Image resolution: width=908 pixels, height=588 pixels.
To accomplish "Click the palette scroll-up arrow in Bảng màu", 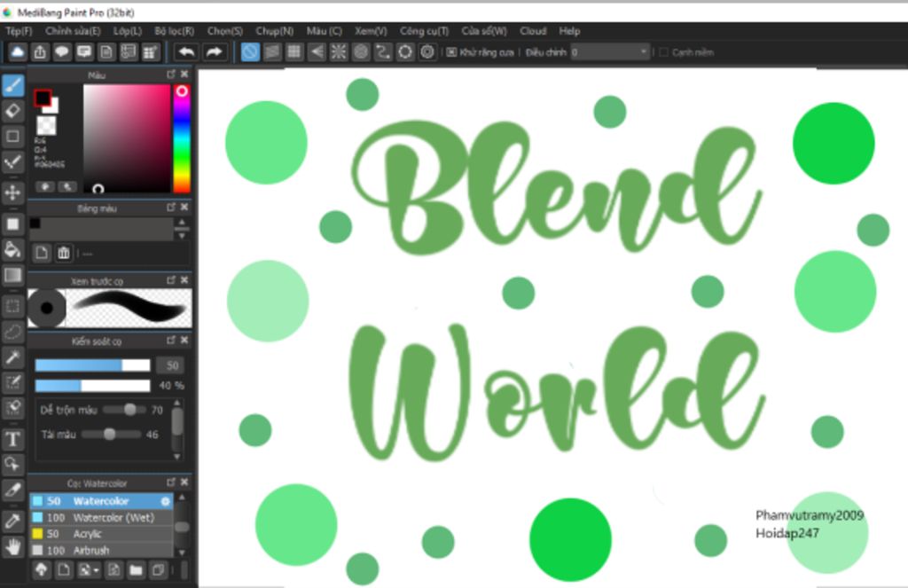I will tap(182, 223).
